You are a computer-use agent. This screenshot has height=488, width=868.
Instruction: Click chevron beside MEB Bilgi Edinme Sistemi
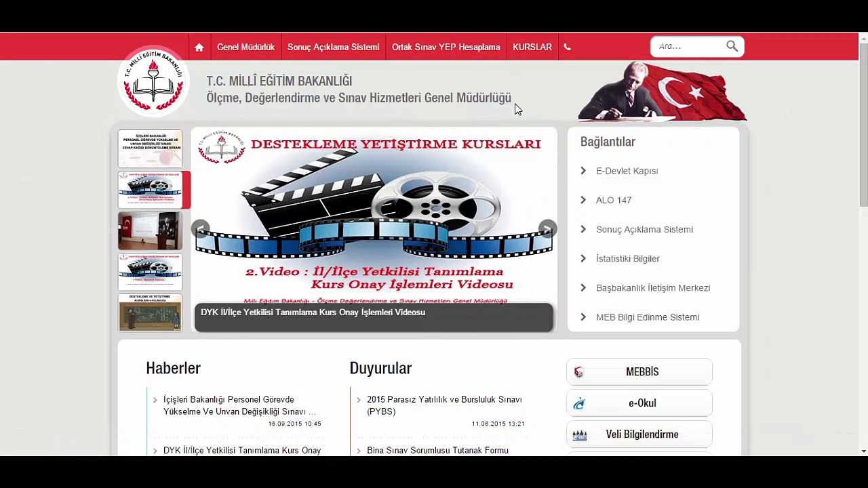pyautogui.click(x=583, y=317)
